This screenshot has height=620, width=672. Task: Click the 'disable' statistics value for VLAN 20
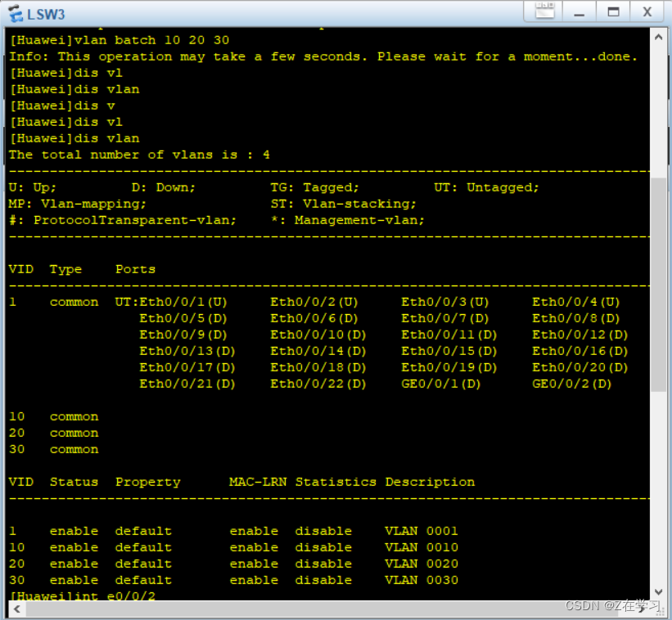323,564
